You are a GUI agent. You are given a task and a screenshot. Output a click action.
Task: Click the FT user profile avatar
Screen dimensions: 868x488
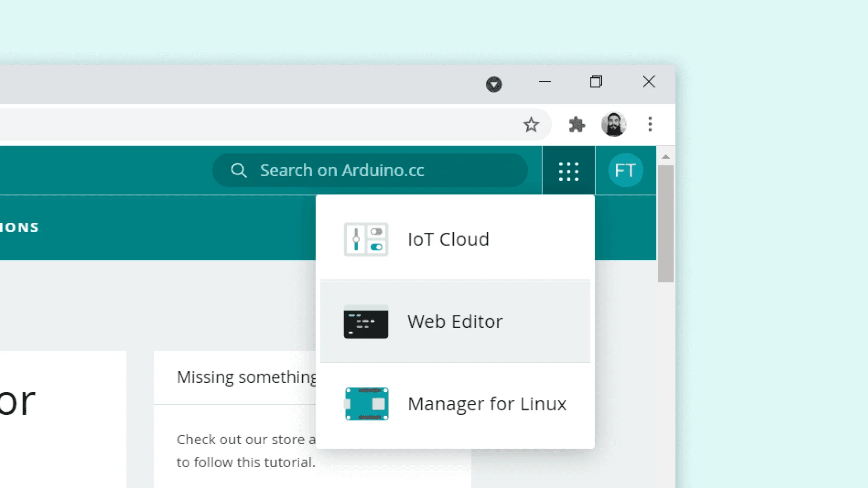(x=626, y=170)
